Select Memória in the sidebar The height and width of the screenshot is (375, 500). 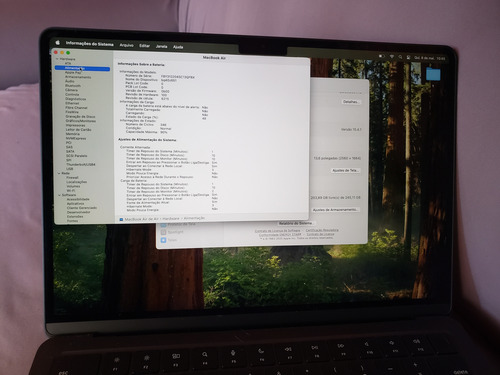pos(73,134)
